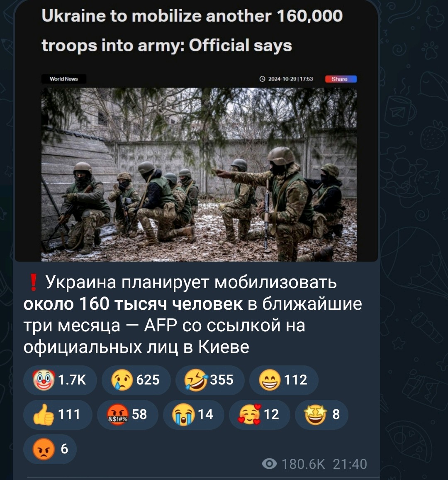This screenshot has height=480, width=448.
Task: Tap the clown face reaction with 1.7K
Action: [60, 380]
